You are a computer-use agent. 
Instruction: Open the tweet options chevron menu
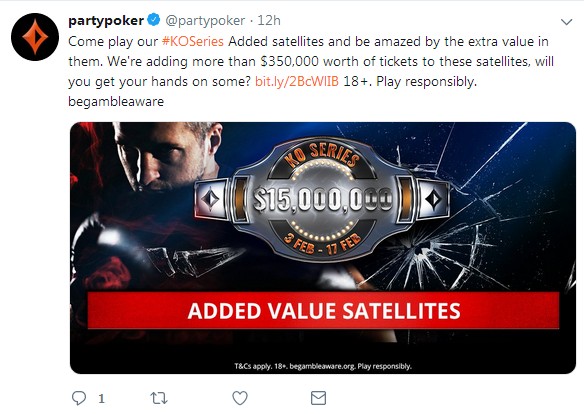[566, 22]
